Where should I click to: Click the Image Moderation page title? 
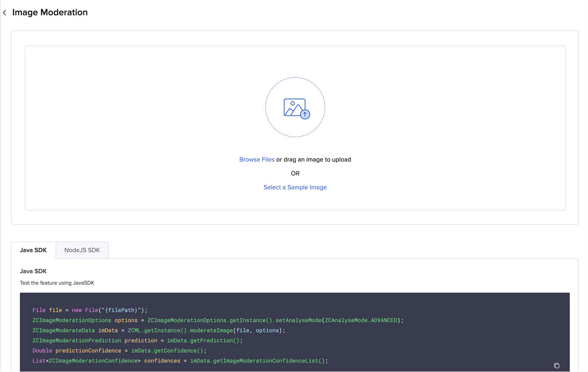click(x=50, y=13)
